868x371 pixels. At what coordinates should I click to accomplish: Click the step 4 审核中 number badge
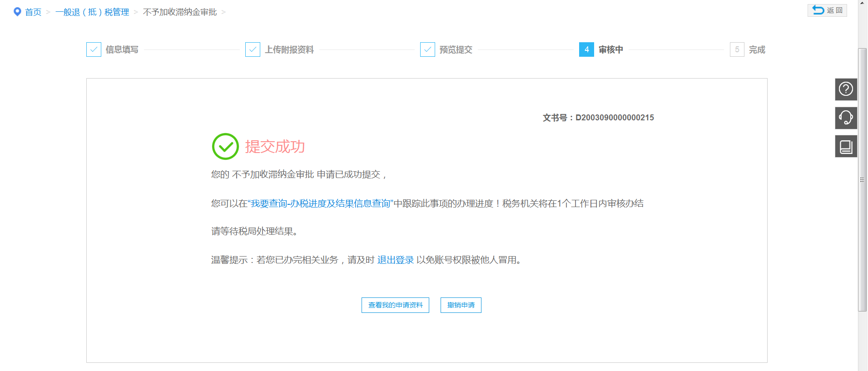click(x=586, y=49)
